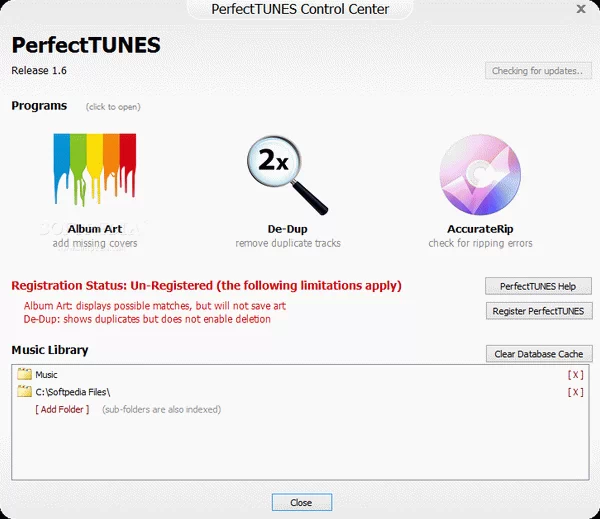The width and height of the screenshot is (600, 519).
Task: Click the Add Folder link
Action: (x=62, y=410)
